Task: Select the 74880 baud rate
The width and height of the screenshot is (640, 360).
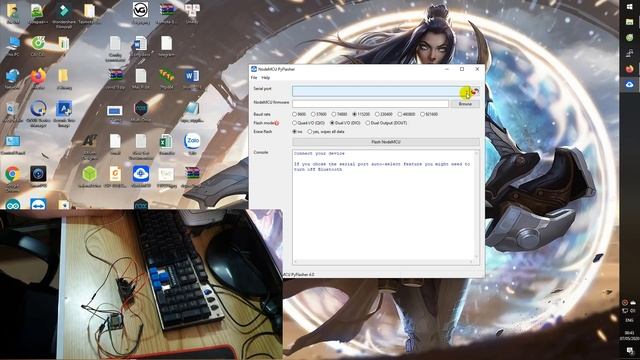Action: 340,114
